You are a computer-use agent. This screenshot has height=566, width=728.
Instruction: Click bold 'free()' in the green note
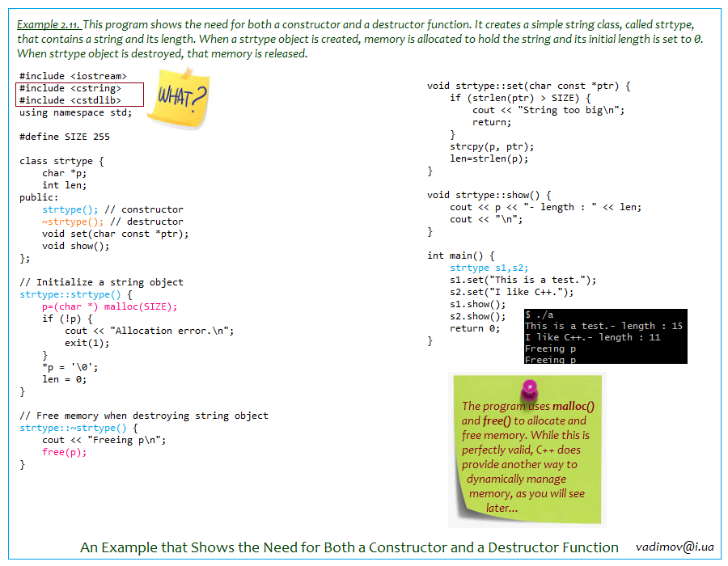[x=497, y=420]
